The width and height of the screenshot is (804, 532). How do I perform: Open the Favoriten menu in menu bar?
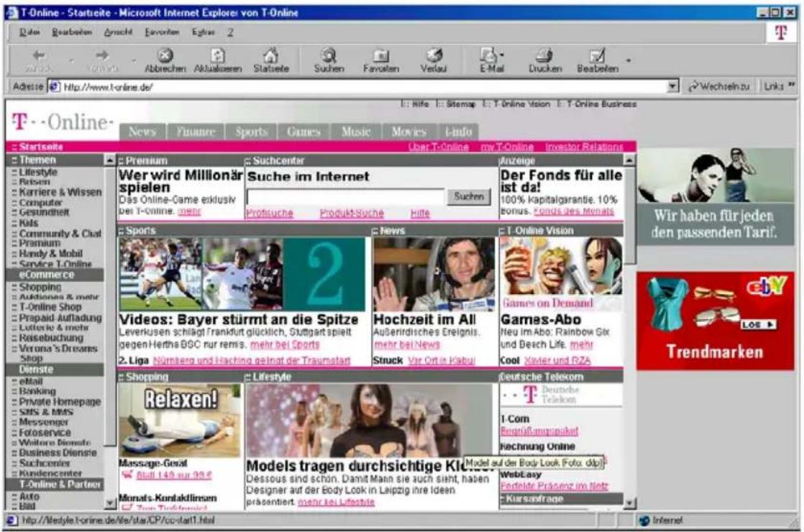[162, 32]
